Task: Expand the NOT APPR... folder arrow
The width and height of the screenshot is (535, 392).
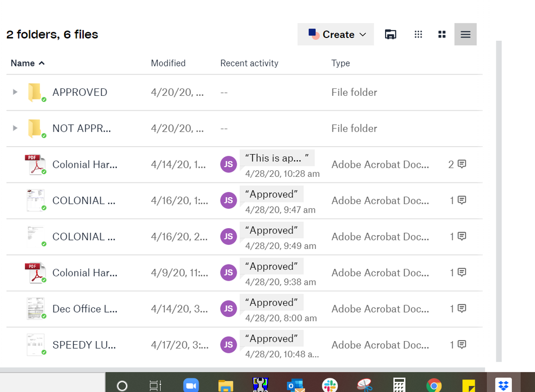Action: (15, 128)
